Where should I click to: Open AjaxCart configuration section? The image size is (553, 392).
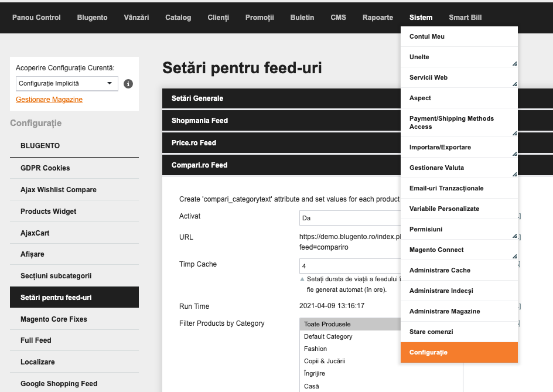[74, 233]
